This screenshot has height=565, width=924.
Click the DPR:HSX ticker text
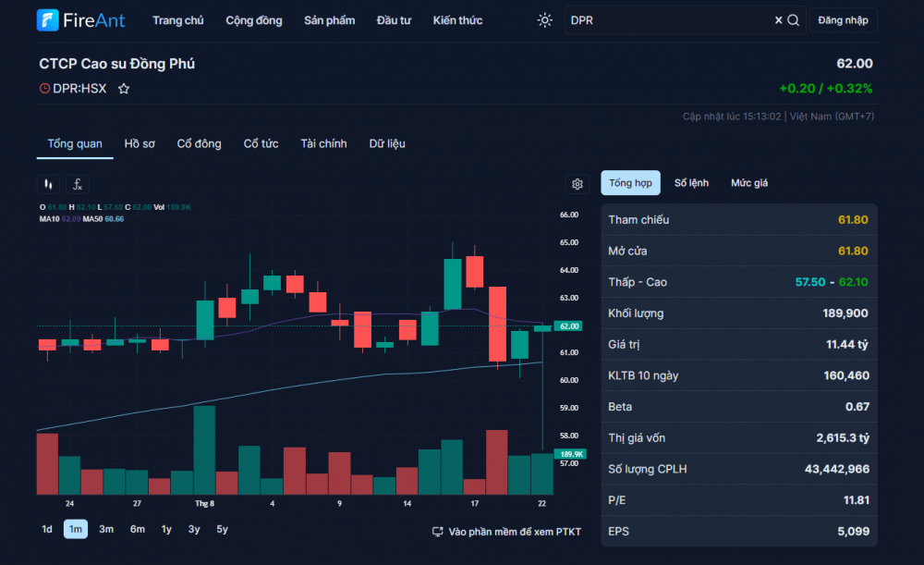point(79,89)
